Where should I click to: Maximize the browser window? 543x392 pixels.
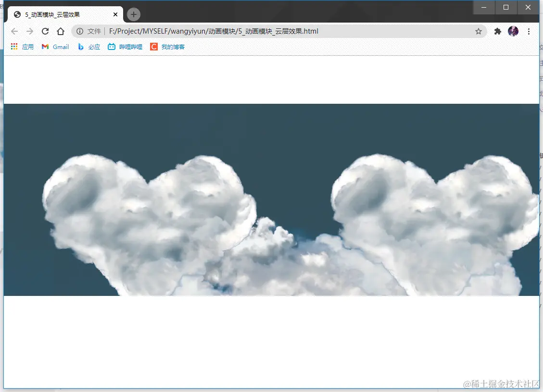[x=506, y=7]
